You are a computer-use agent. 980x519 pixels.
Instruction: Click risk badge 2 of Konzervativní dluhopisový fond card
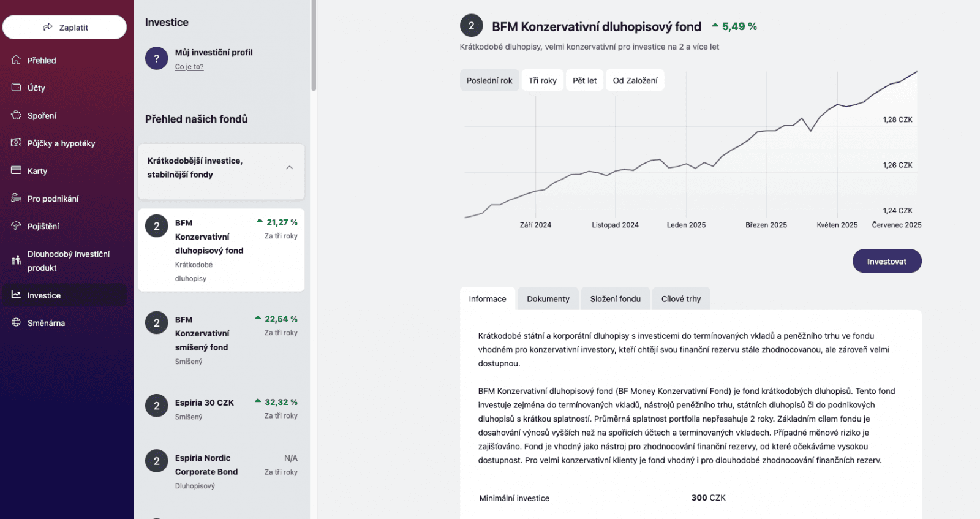tap(157, 226)
